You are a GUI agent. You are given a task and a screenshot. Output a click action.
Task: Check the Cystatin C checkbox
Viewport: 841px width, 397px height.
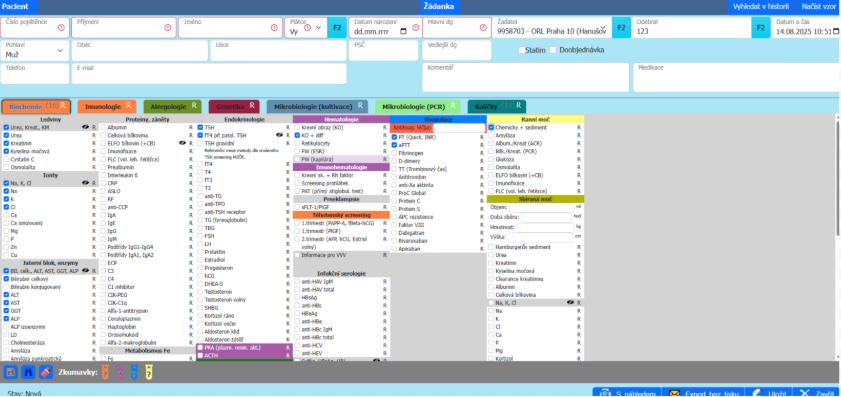(6, 159)
